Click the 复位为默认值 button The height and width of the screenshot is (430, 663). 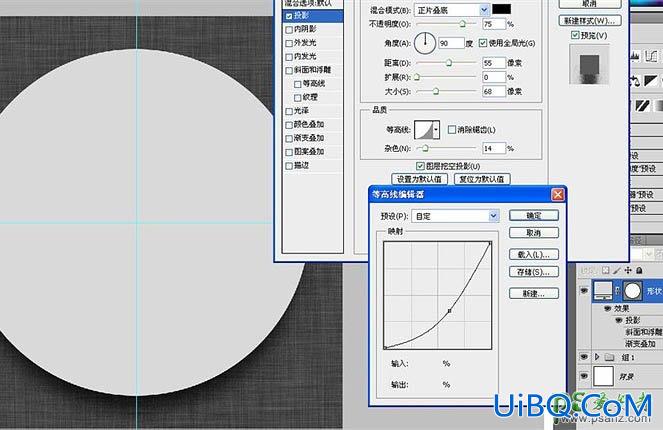point(482,179)
